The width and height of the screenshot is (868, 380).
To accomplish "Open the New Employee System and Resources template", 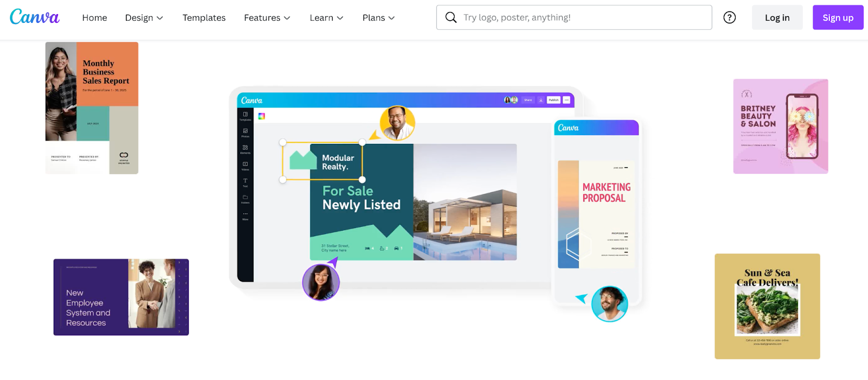I will [121, 297].
